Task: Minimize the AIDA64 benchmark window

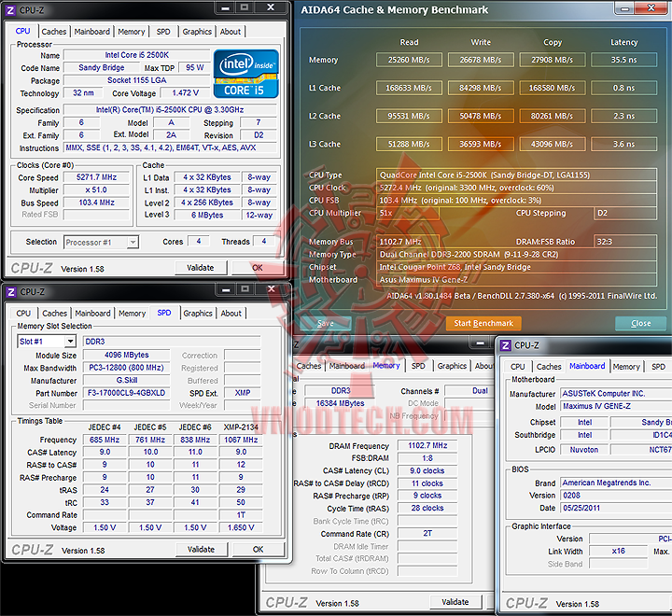Action: tap(625, 8)
